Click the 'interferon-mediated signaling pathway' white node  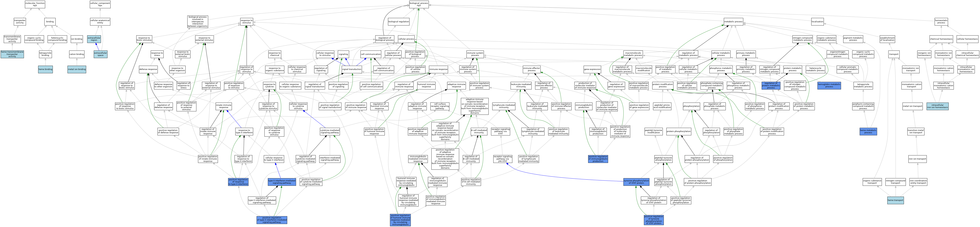[x=330, y=159]
